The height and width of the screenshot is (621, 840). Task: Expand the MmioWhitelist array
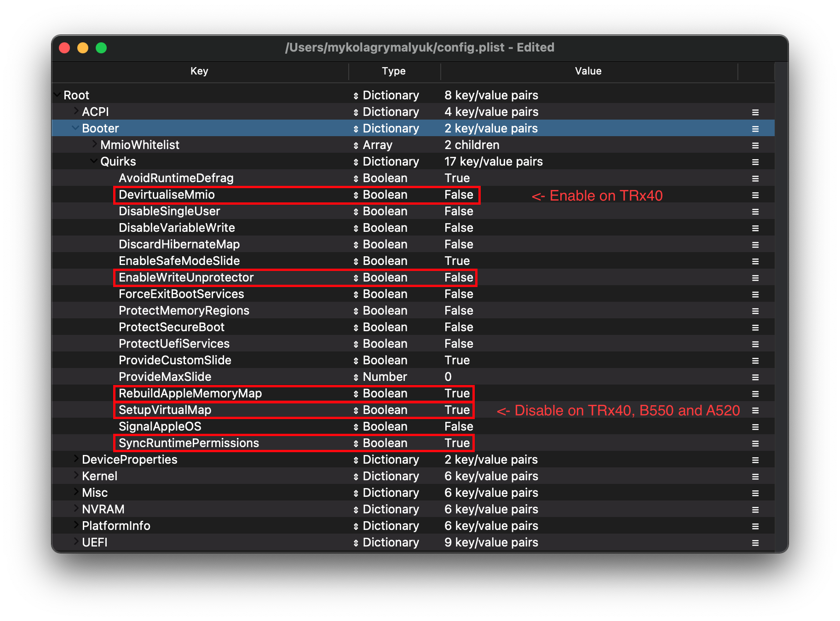[94, 144]
